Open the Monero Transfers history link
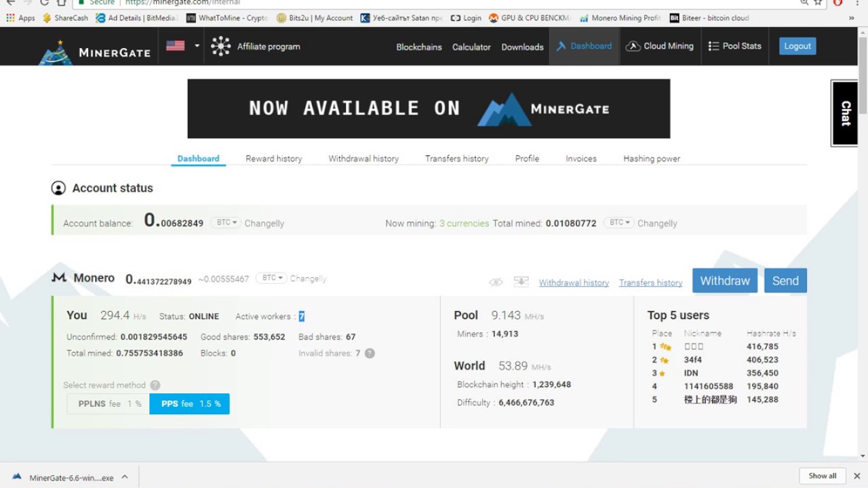 point(650,283)
